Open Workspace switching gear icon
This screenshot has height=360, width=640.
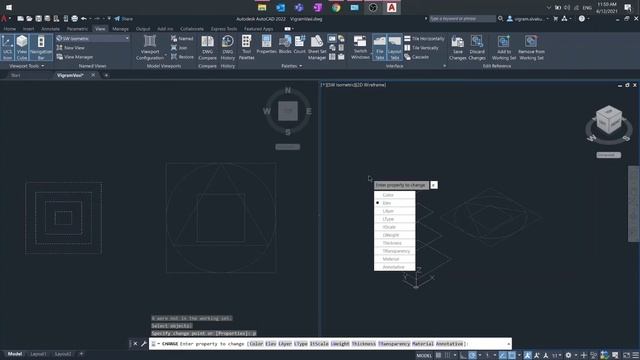coord(568,355)
